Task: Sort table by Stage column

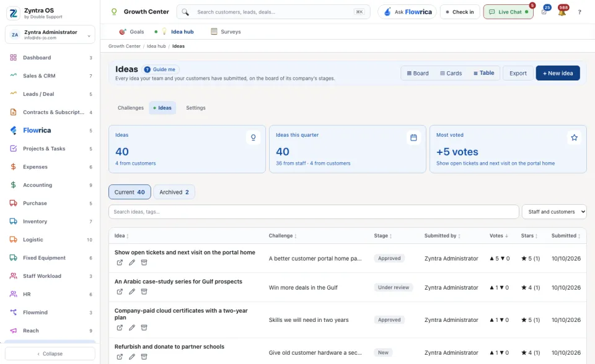Action: tap(382, 236)
